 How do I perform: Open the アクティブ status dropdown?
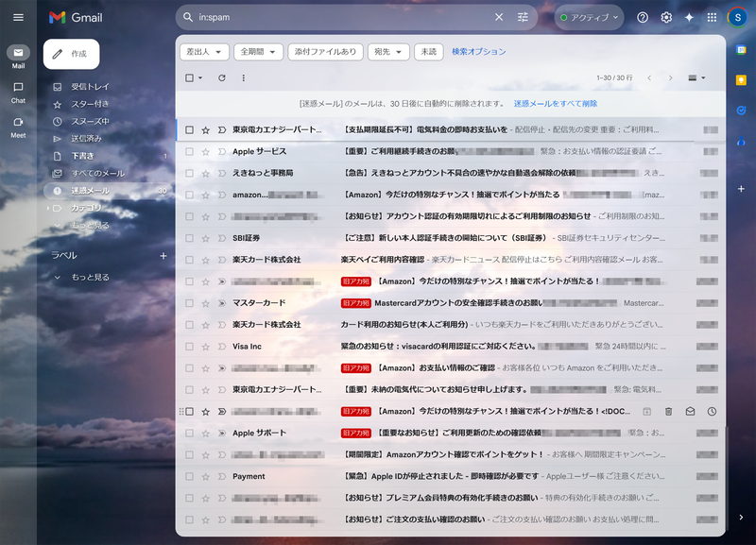(587, 17)
